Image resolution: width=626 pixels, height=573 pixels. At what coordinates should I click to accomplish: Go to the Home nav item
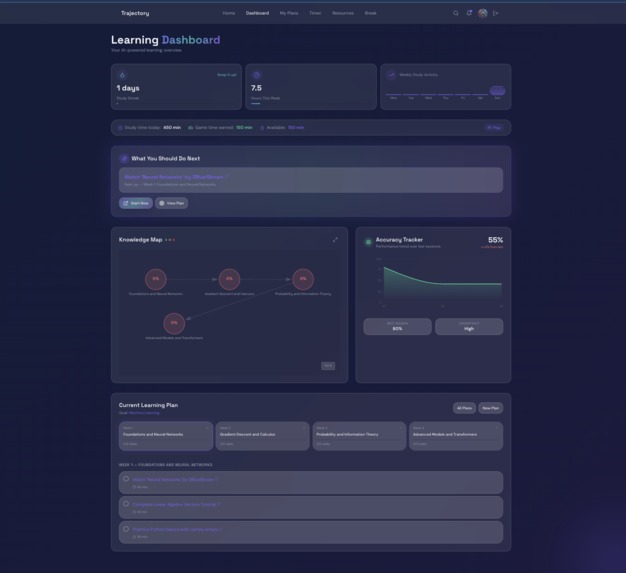point(229,13)
